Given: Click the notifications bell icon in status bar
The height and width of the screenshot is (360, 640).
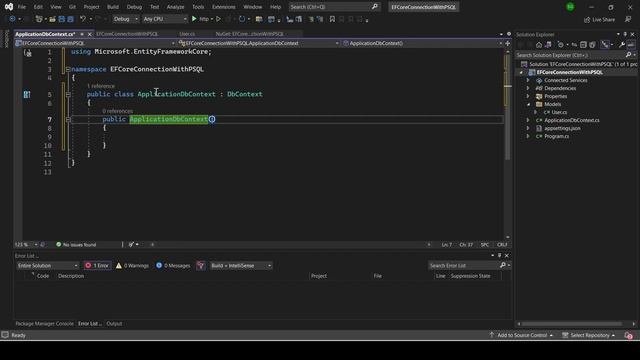Looking at the screenshot, I should tap(629, 336).
